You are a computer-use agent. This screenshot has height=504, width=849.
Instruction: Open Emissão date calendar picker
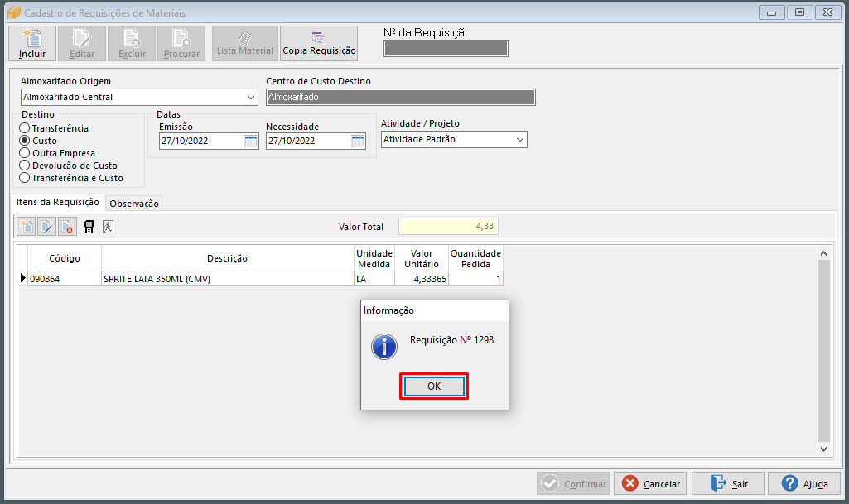[x=251, y=142]
